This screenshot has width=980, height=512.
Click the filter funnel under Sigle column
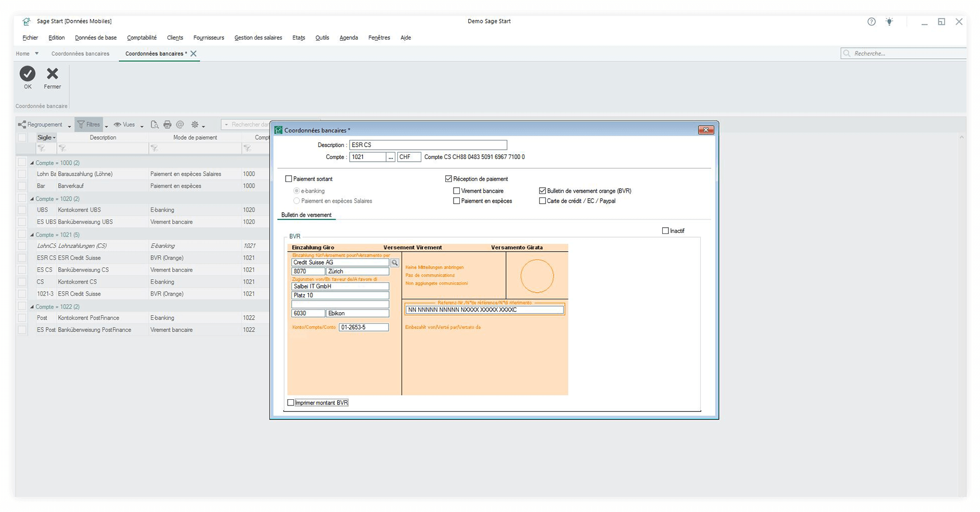coord(41,149)
